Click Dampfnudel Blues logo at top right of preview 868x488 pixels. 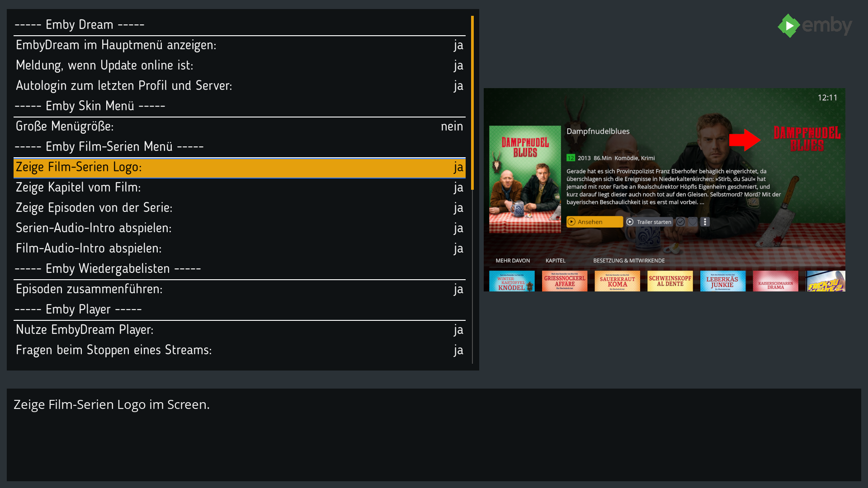(807, 139)
